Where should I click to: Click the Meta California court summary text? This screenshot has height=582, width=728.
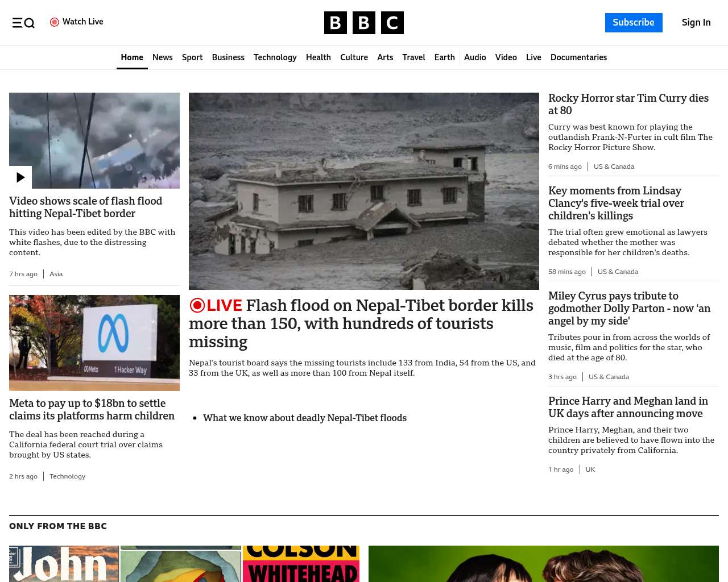(x=86, y=444)
